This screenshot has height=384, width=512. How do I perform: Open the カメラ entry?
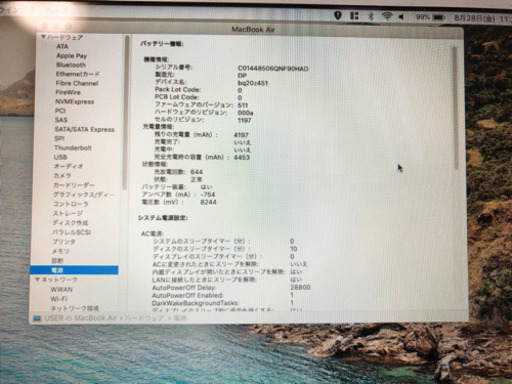(62, 176)
